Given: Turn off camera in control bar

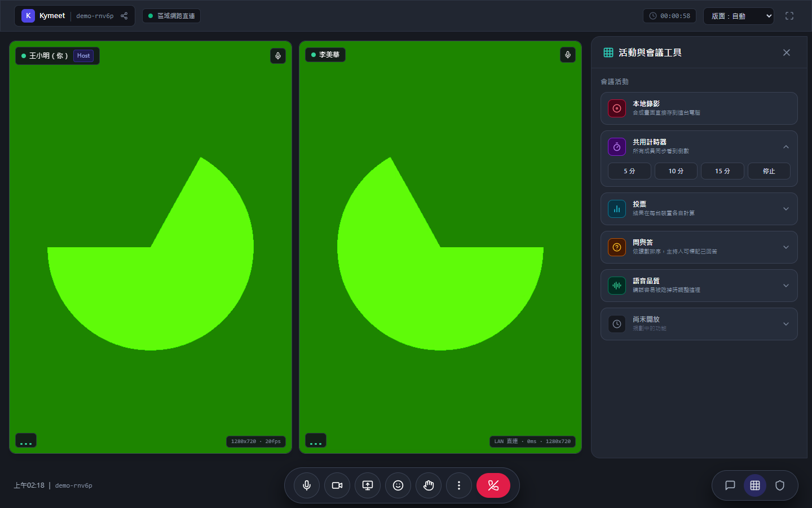Looking at the screenshot, I should pos(337,485).
